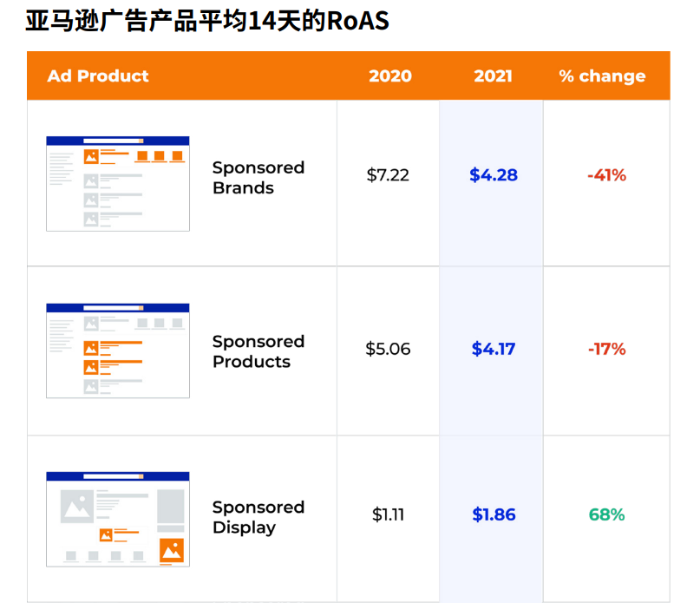Click the 'Sponsored Brands' label
This screenshot has height=616, width=700.
pos(258,178)
